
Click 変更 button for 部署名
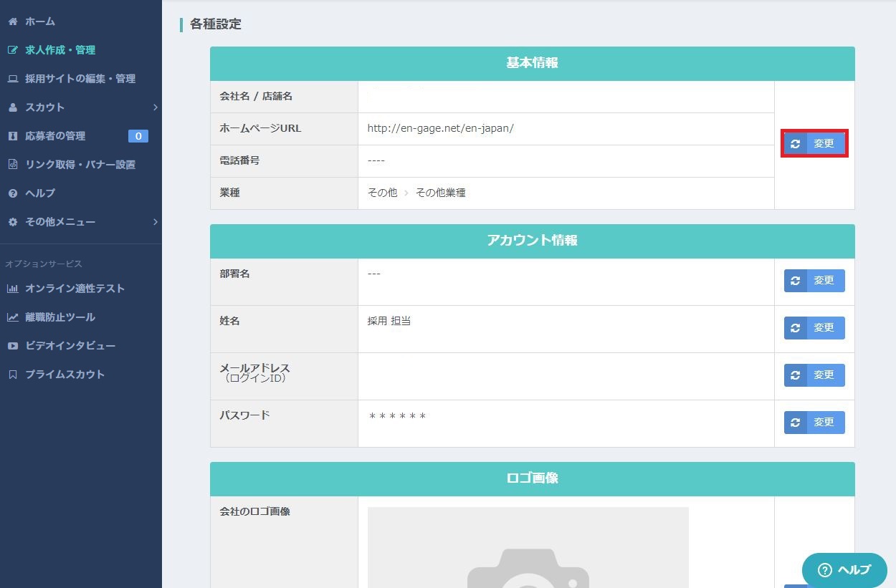[814, 281]
